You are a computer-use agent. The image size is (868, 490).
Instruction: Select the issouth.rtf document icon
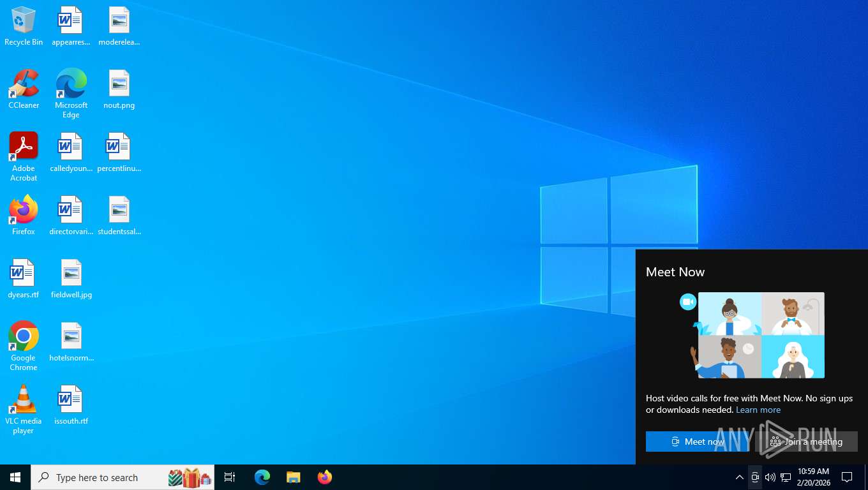71,405
